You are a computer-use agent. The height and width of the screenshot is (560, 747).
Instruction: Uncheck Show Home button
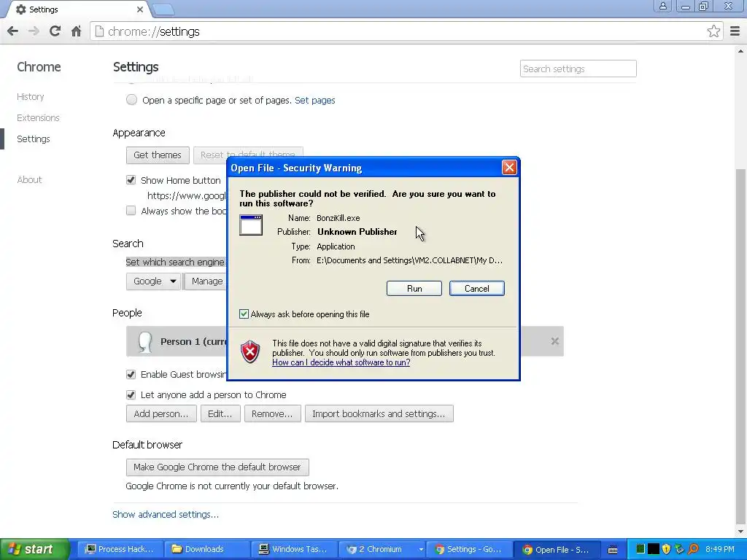pyautogui.click(x=131, y=180)
